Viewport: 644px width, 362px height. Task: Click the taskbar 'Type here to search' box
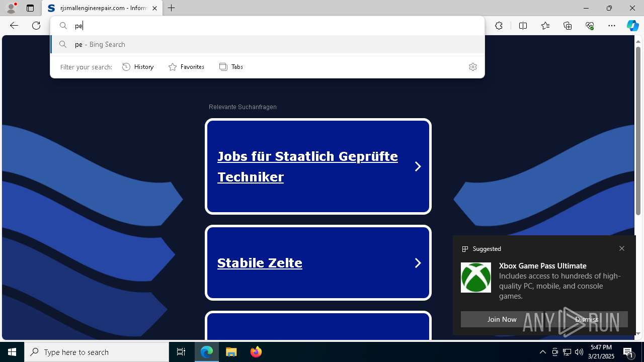click(x=97, y=352)
